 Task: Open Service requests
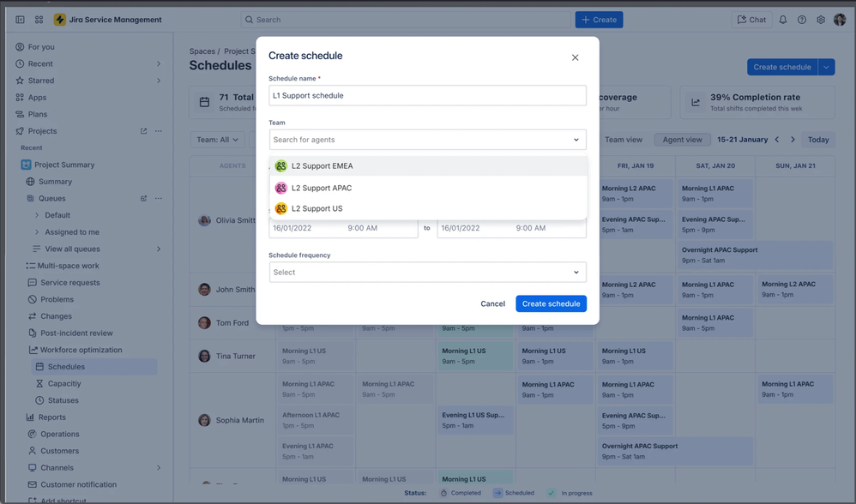[x=69, y=283]
